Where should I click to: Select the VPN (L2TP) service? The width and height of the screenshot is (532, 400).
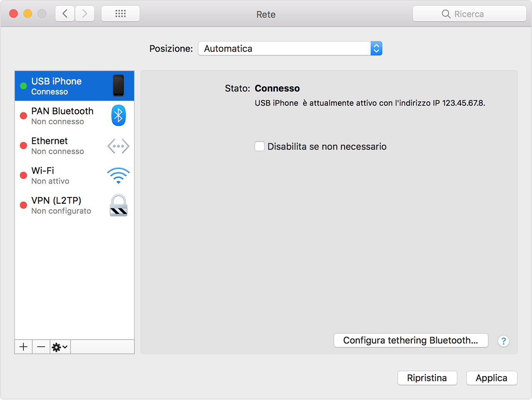point(74,205)
